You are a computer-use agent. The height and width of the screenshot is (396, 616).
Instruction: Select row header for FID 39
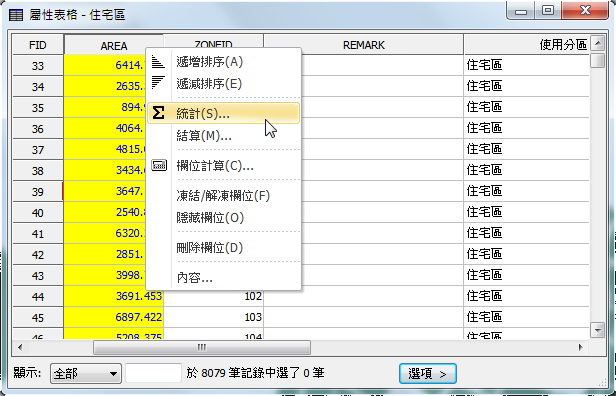tap(38, 192)
